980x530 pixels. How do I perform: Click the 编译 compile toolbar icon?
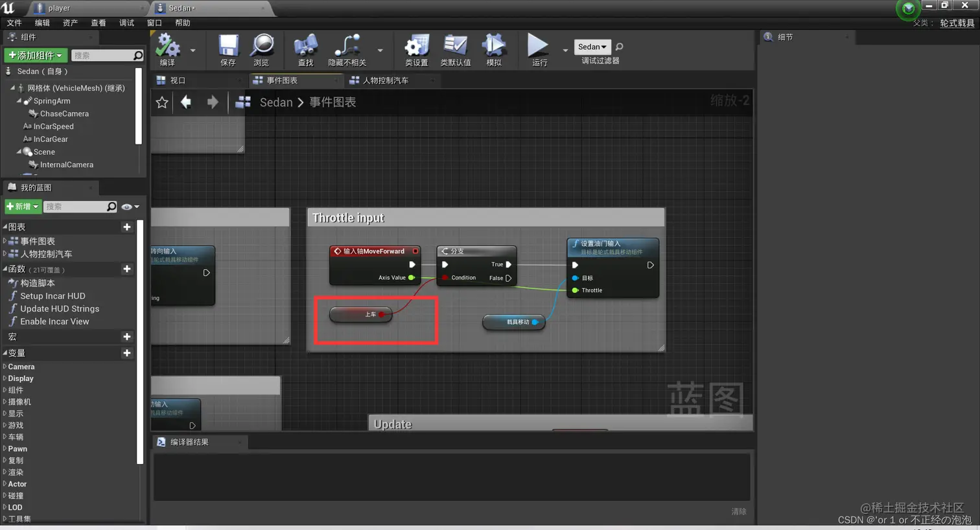(168, 45)
